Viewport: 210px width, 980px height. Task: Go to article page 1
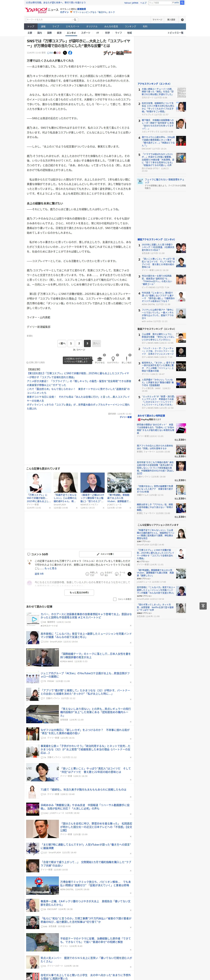click(71, 343)
